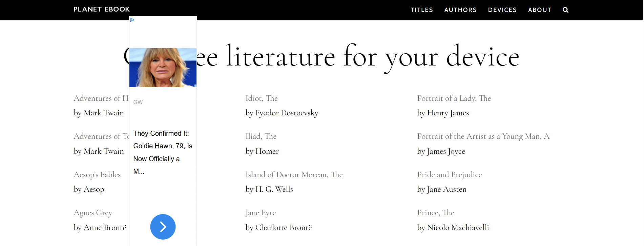Open the About page

540,10
